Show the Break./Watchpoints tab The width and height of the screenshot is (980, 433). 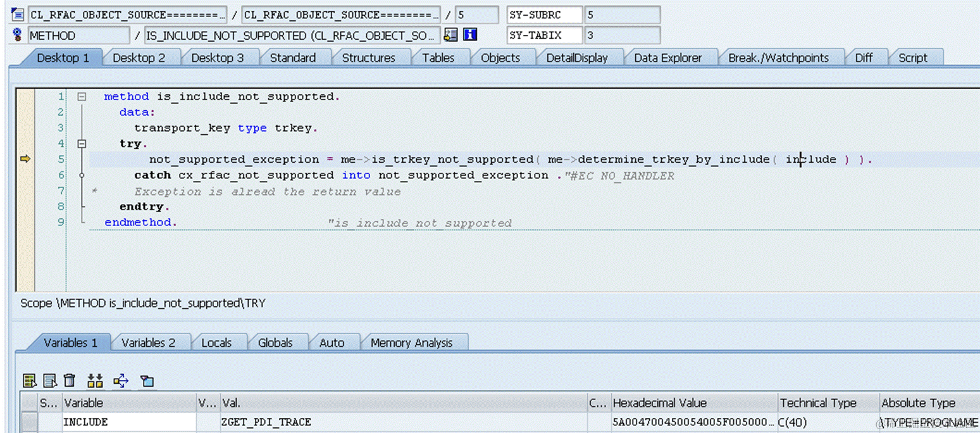pyautogui.click(x=778, y=58)
